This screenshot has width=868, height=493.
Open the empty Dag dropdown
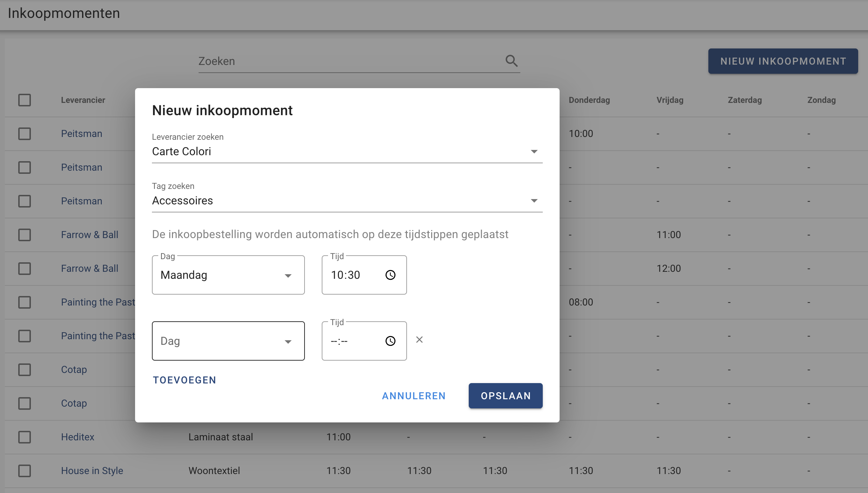coord(228,341)
